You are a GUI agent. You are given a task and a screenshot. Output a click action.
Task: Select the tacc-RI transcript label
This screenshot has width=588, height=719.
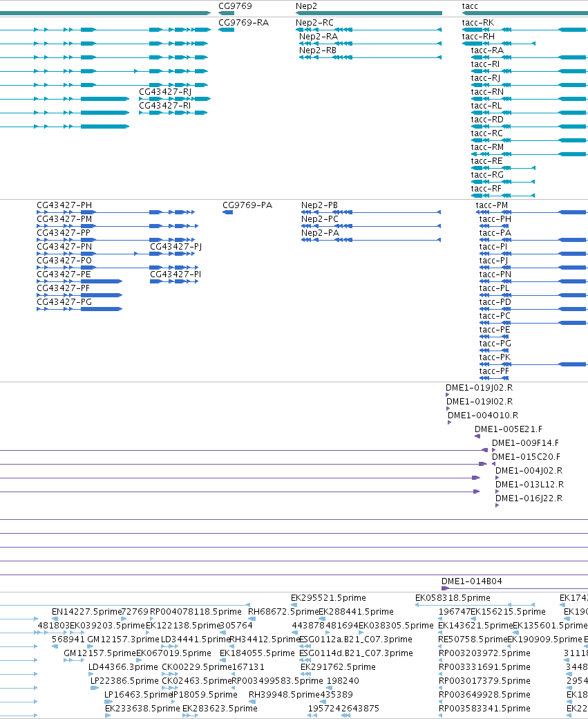point(485,64)
